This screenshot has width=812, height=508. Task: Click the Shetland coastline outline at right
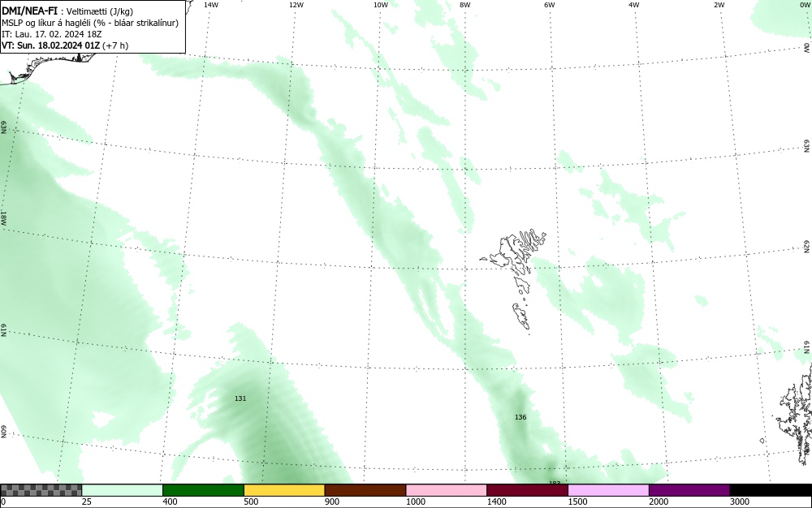coord(795,416)
